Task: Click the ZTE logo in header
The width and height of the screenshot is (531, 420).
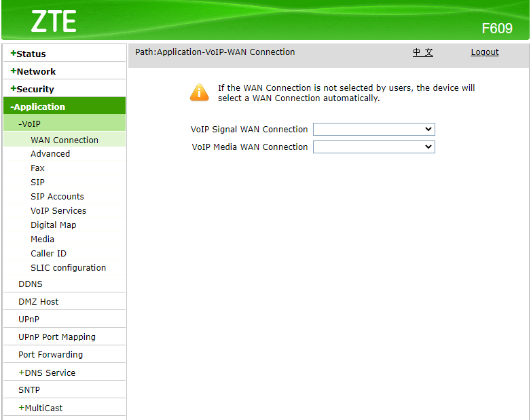Action: coord(53,22)
